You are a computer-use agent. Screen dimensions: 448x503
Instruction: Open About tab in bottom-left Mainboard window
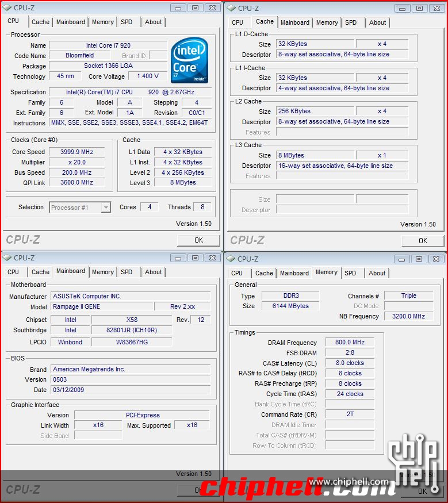point(153,272)
